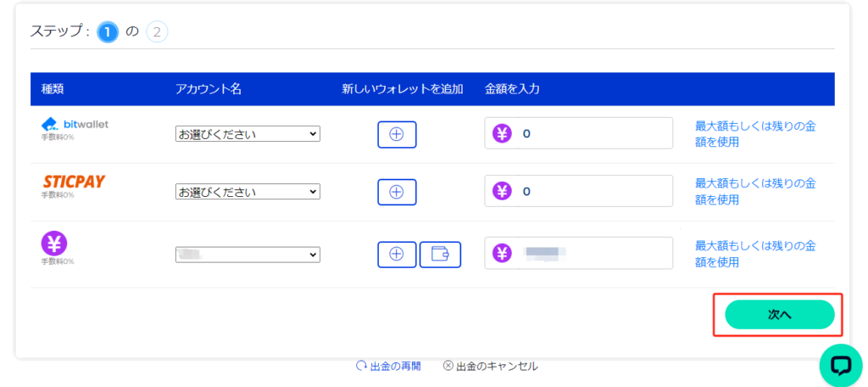Click the ステップ label text

coord(59,32)
